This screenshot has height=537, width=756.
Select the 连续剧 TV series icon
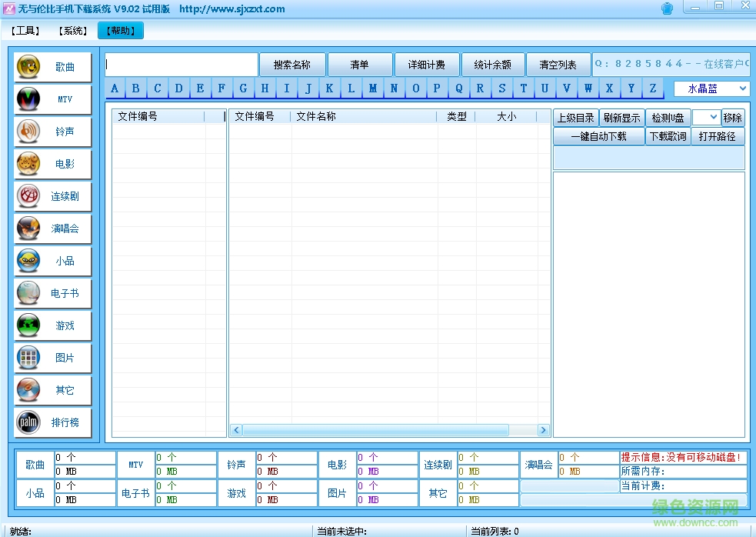click(x=28, y=197)
